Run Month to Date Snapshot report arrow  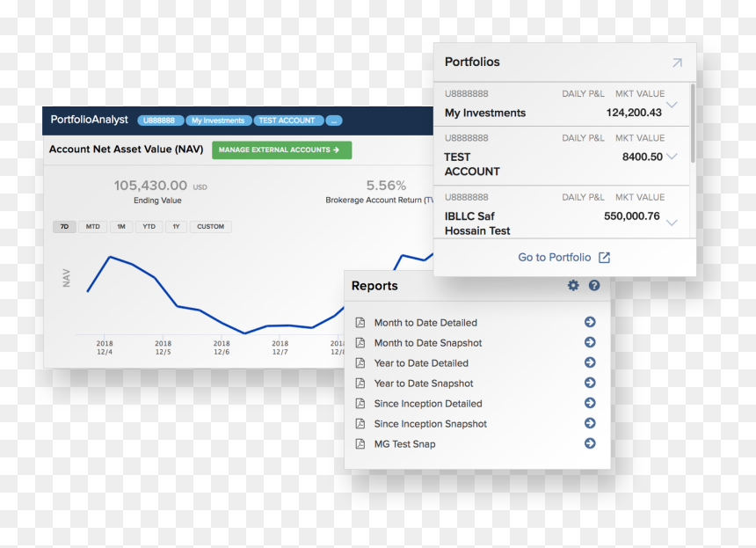[x=590, y=342]
